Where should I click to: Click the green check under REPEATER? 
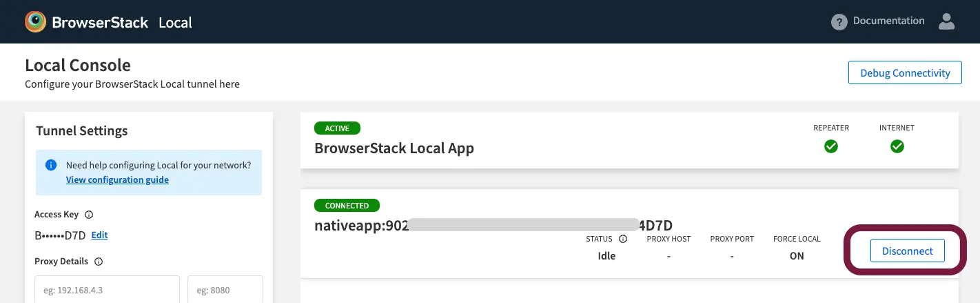[831, 146]
